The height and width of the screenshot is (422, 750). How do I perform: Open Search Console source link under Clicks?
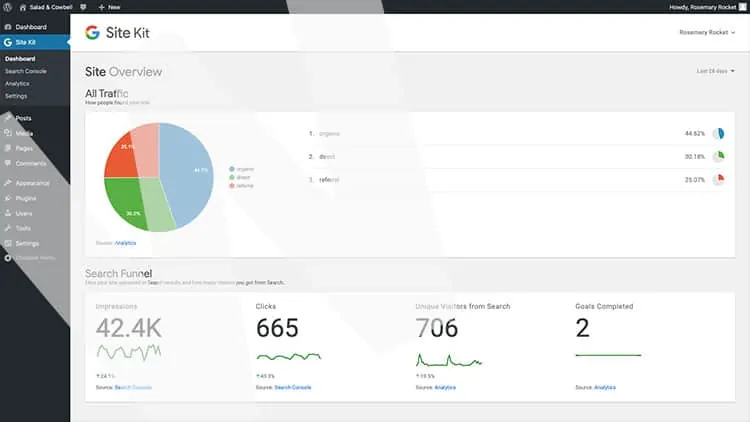(x=293, y=388)
